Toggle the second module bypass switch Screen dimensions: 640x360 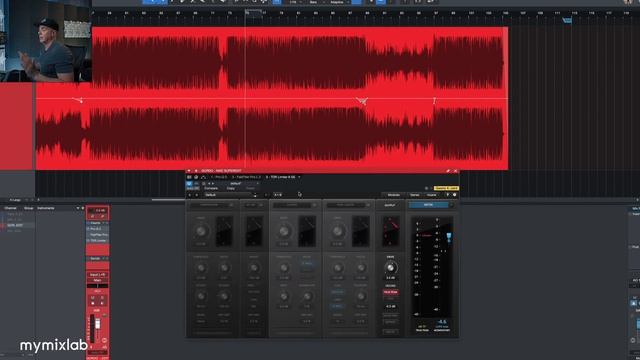[x=262, y=205]
